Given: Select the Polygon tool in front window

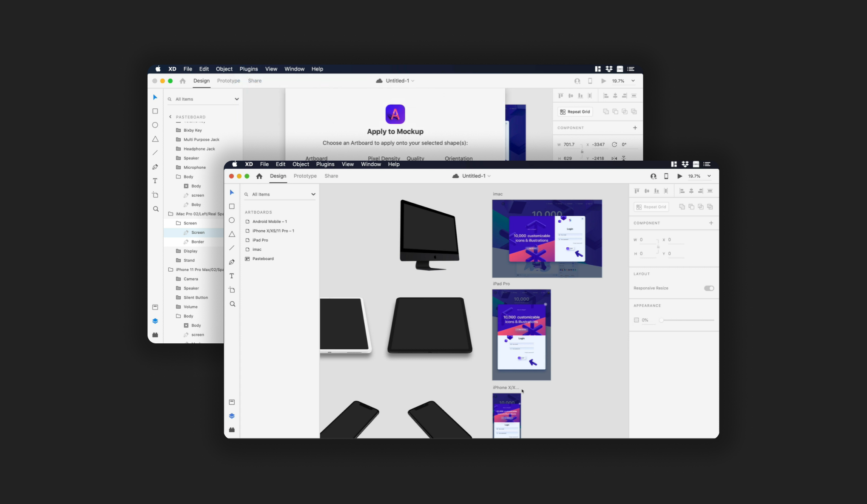Looking at the screenshot, I should coord(232,234).
